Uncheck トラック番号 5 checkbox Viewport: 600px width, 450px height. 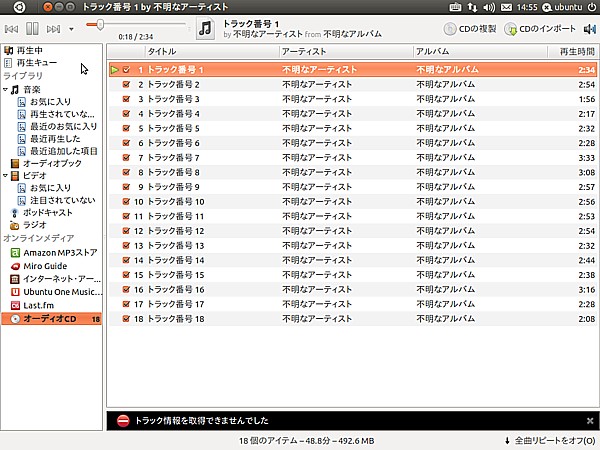tap(126, 128)
